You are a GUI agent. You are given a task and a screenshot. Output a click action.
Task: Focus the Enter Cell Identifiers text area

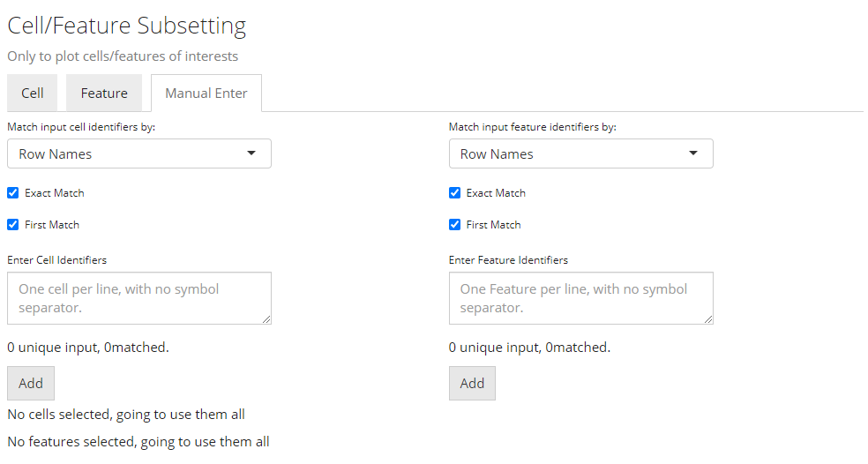pos(138,298)
